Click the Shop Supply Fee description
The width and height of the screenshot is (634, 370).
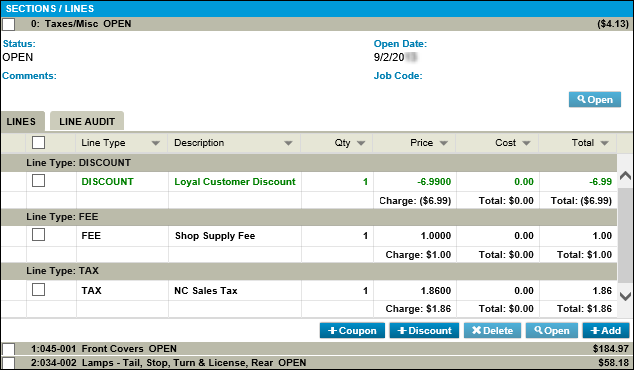pyautogui.click(x=215, y=236)
